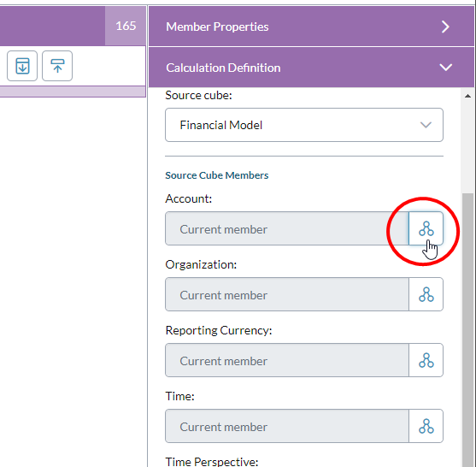This screenshot has width=476, height=467.
Task: Open the Reporting Currency member selector icon
Action: tap(426, 360)
